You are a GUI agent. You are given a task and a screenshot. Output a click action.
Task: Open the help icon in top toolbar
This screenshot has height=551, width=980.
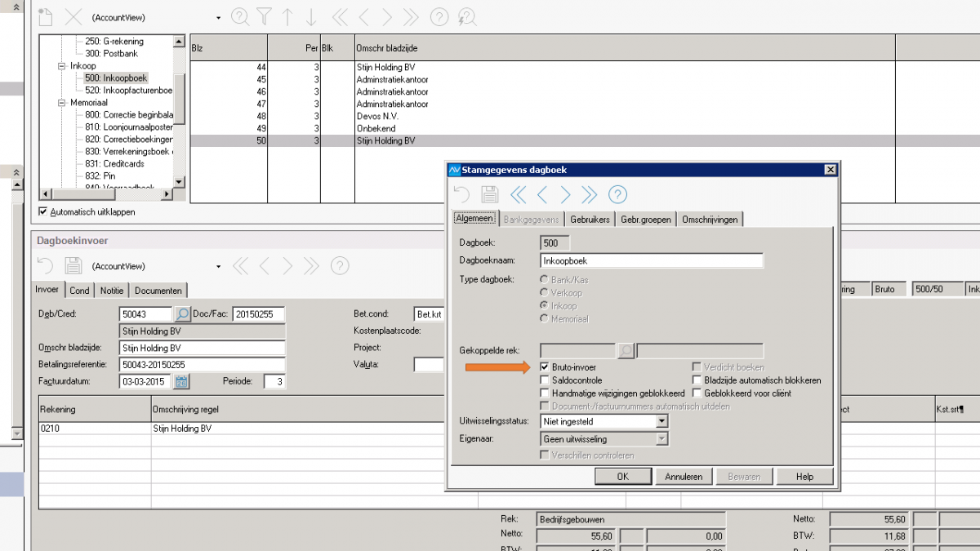click(x=439, y=16)
